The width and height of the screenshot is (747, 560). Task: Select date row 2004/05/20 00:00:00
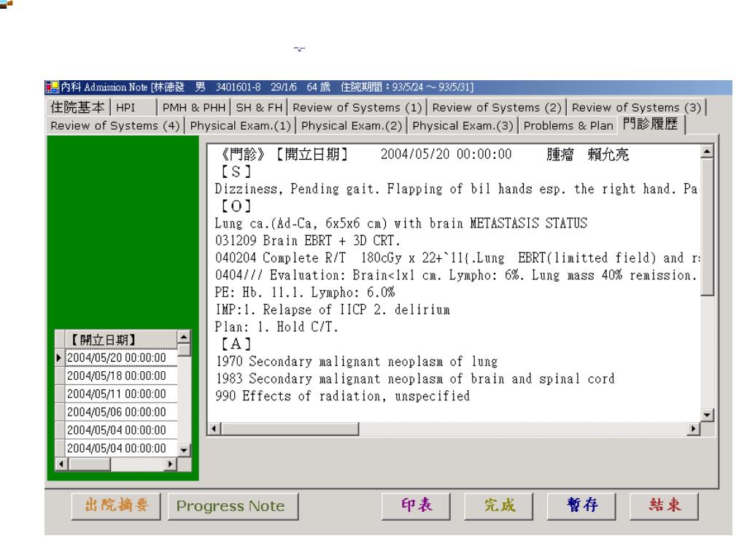click(x=121, y=357)
